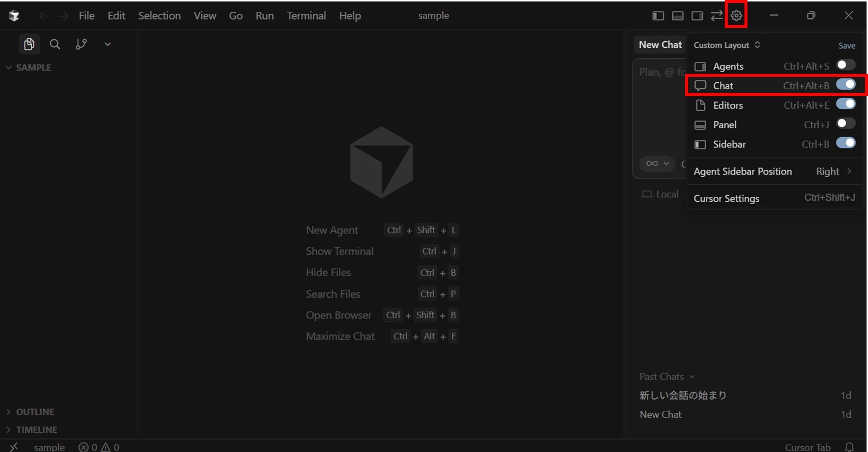Viewport: 868px width, 452px height.
Task: Disable the Sidebar layout toggle
Action: point(845,143)
